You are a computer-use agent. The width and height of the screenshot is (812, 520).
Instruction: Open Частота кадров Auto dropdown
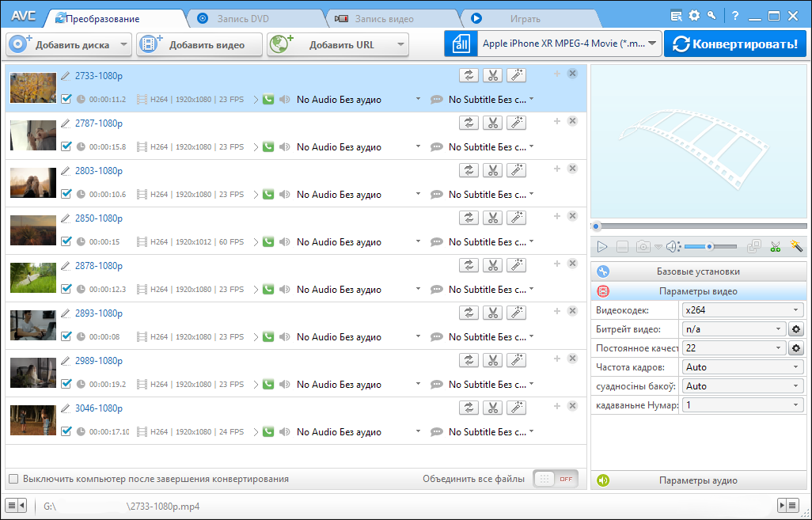tap(743, 367)
